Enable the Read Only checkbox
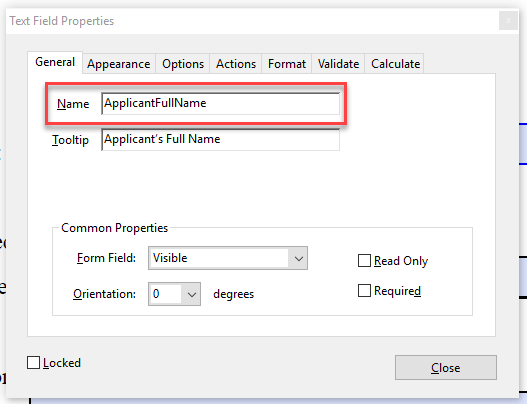 tap(364, 261)
